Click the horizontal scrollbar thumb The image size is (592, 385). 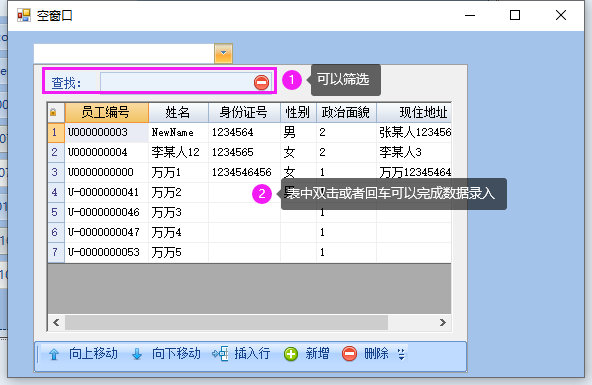[x=226, y=322]
